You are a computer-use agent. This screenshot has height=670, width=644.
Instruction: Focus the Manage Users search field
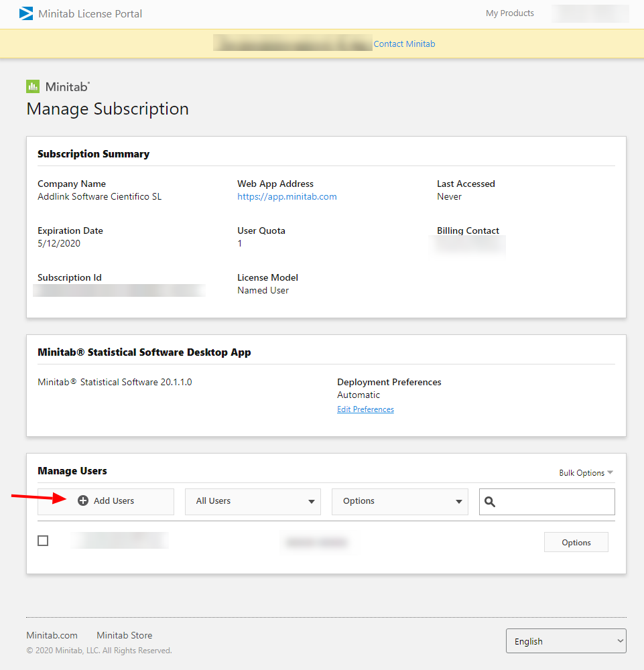[x=555, y=502]
